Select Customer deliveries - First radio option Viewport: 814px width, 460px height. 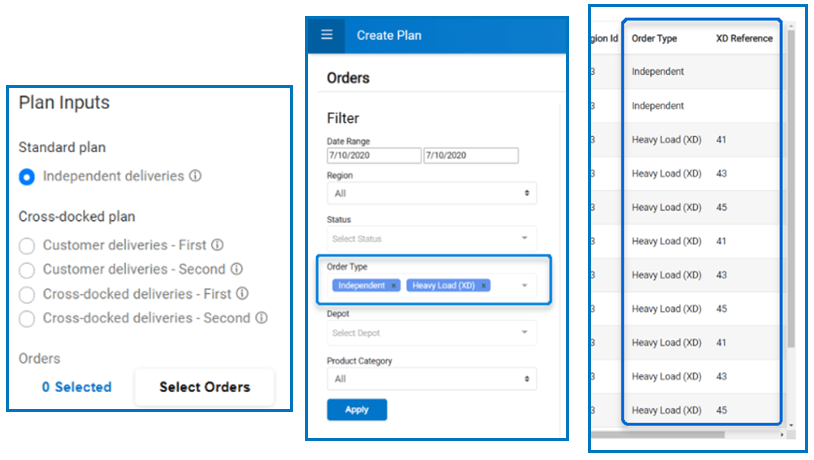coord(27,246)
